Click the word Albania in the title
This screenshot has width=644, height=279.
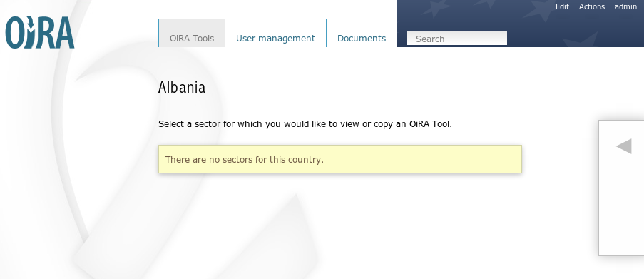(x=182, y=88)
